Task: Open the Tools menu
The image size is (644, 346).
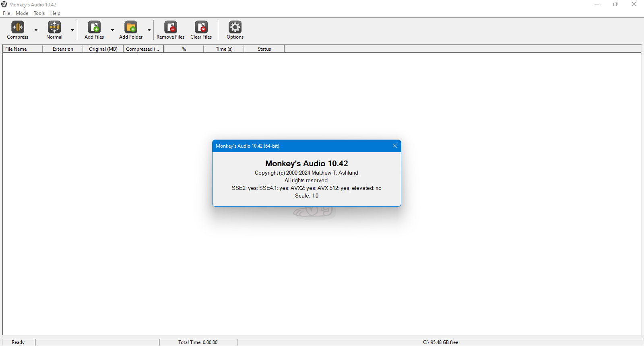Action: 39,13
